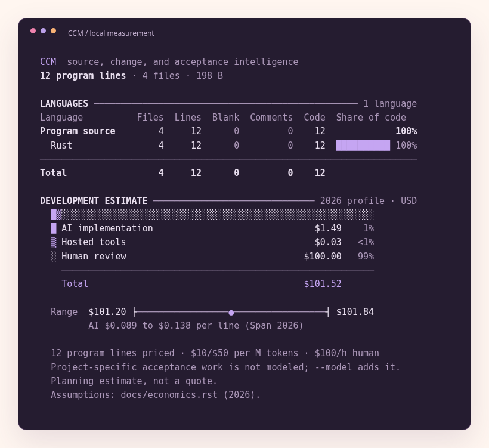
Task: Click the $0.03 hosted tools cost
Action: coord(328,242)
